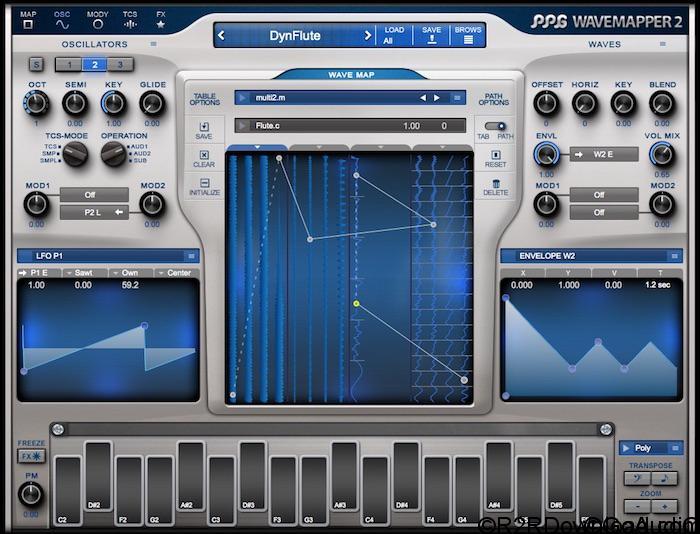The height and width of the screenshot is (534, 700).
Task: Open the multi2.m table list menu
Action: click(457, 98)
